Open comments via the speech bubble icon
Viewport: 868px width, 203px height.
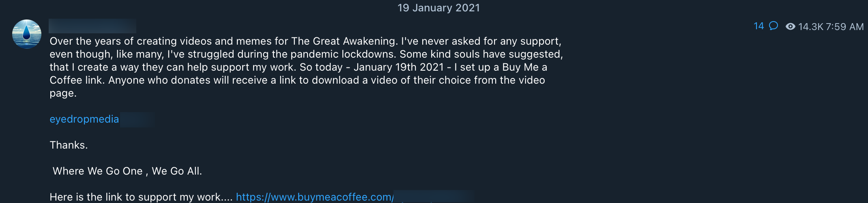tap(773, 26)
